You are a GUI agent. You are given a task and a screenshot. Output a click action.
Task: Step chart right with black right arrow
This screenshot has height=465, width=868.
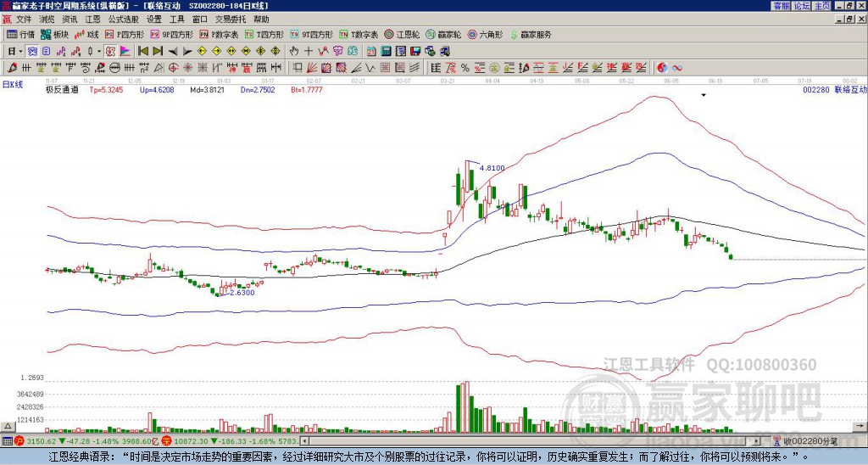coord(187,52)
